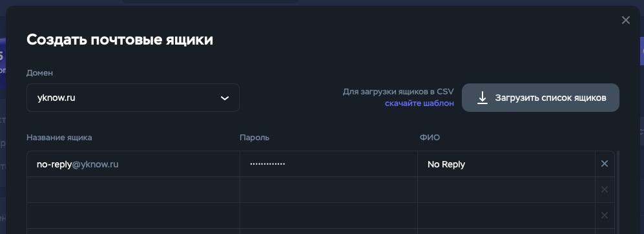The image size is (644, 234).
Task: Click the empty password cell in third row
Action: [x=329, y=215]
